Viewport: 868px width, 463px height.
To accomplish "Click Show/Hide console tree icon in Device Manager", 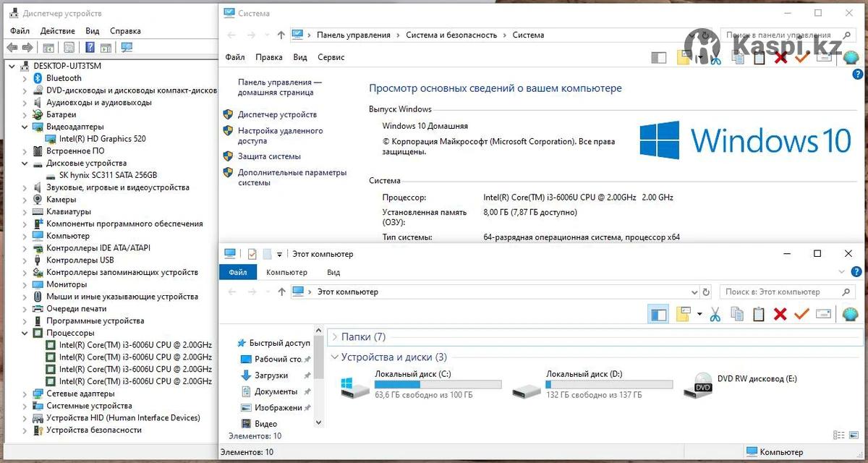I will (48, 48).
